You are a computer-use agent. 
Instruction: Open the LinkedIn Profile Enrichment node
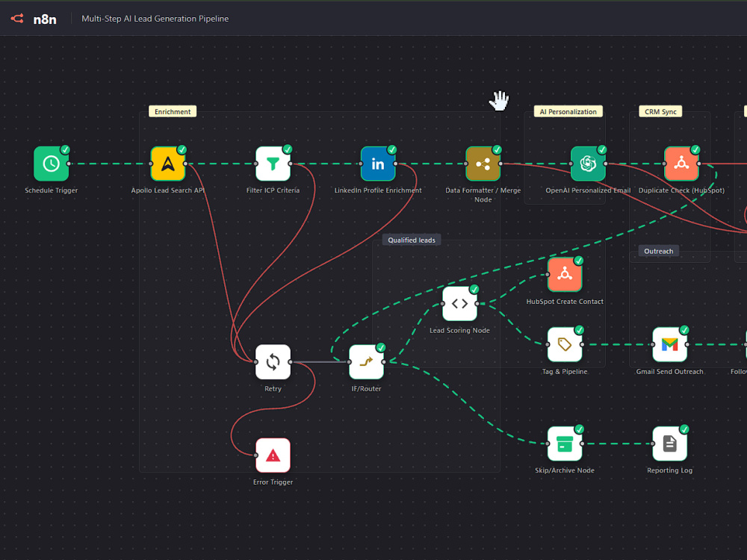click(x=378, y=164)
